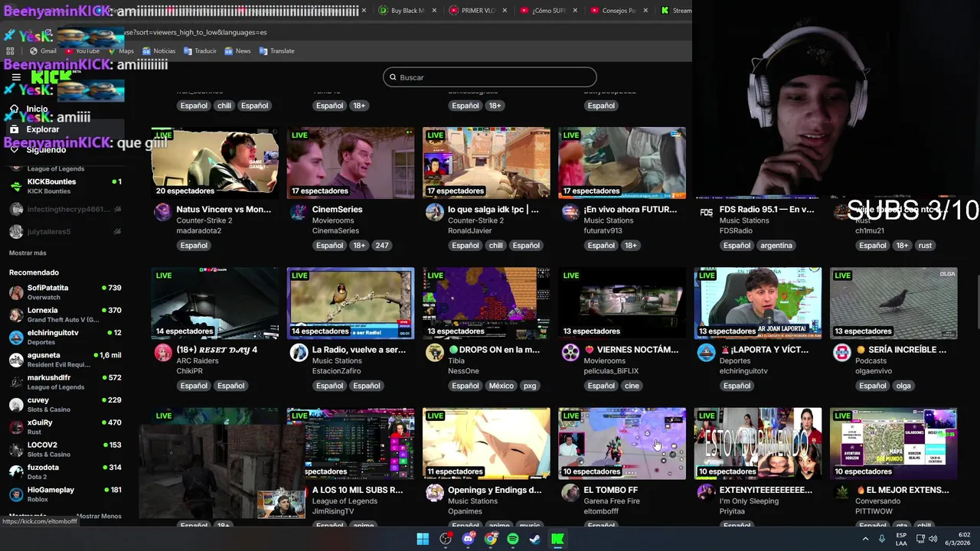980x551 pixels.
Task: Click peliculas_BiFLIX channel avatar
Action: (x=570, y=353)
